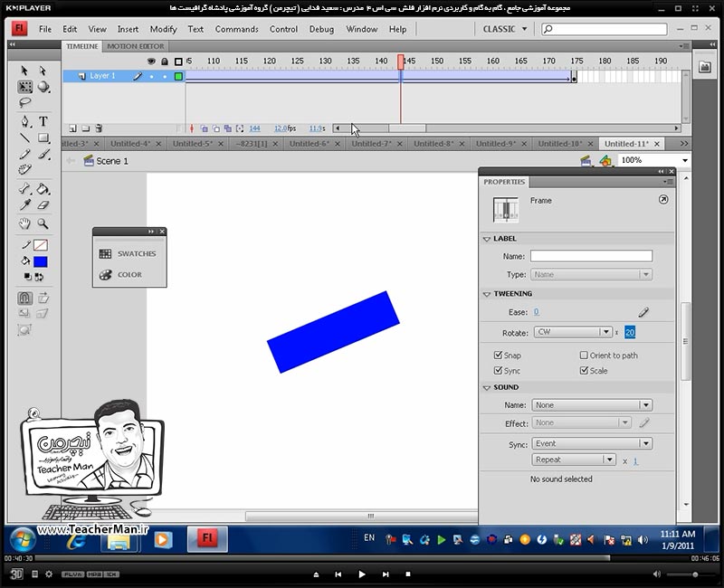724x588 pixels.
Task: Toggle visibility of all layers eye
Action: [x=151, y=61]
